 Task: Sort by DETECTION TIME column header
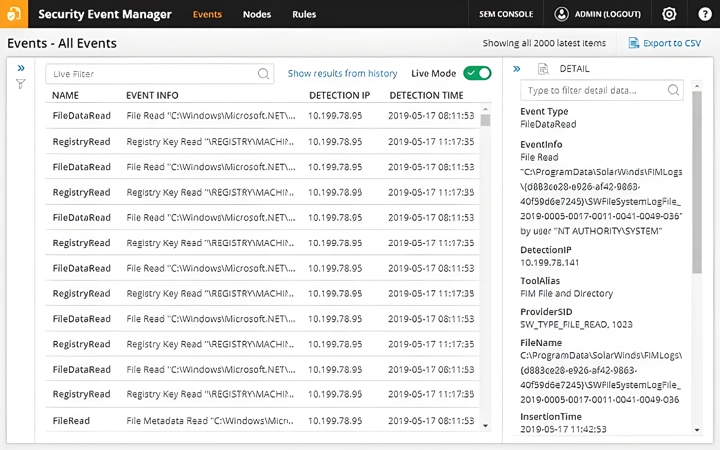point(426,96)
